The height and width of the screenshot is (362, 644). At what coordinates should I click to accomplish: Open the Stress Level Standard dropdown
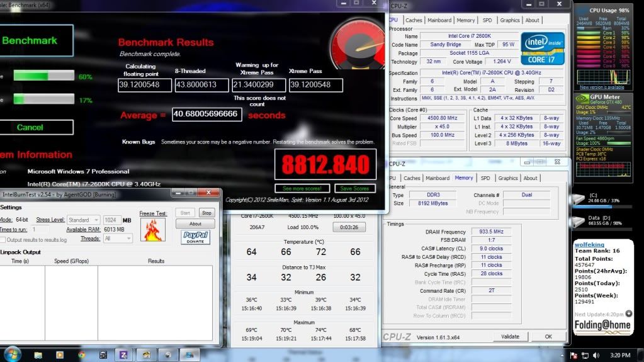(x=83, y=220)
